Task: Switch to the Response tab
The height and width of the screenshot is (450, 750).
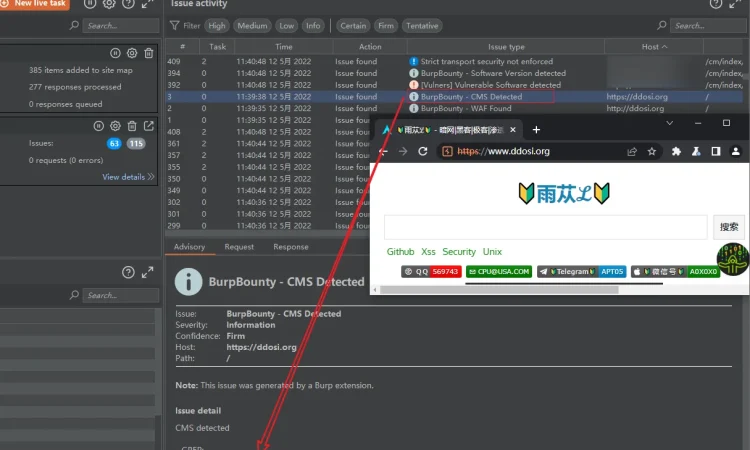Action: click(x=291, y=247)
